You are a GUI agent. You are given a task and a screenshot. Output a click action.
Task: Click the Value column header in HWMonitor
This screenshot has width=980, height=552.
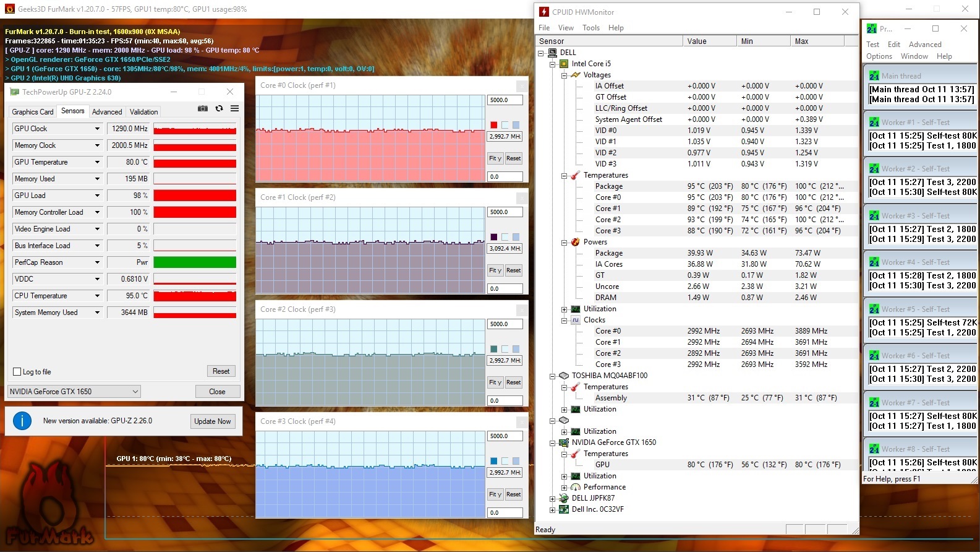pyautogui.click(x=710, y=41)
